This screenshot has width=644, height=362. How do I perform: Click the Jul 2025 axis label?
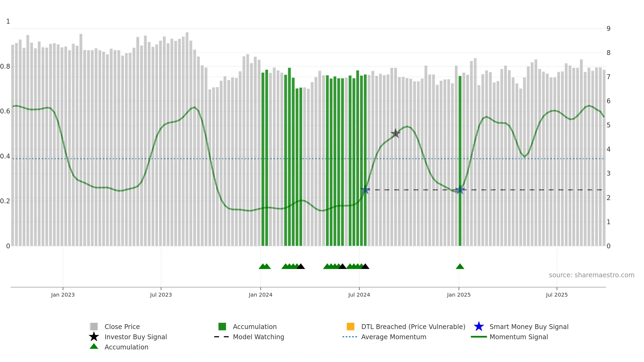tap(557, 295)
